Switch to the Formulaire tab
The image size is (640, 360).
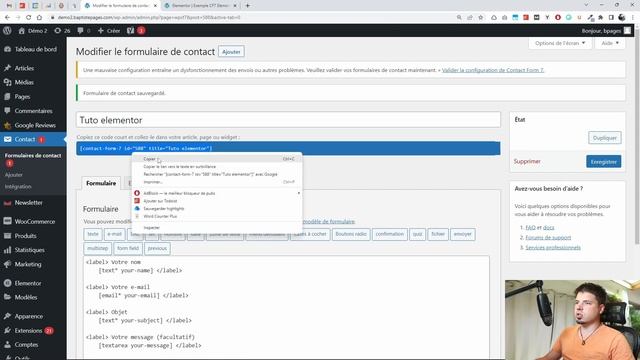coord(101,183)
